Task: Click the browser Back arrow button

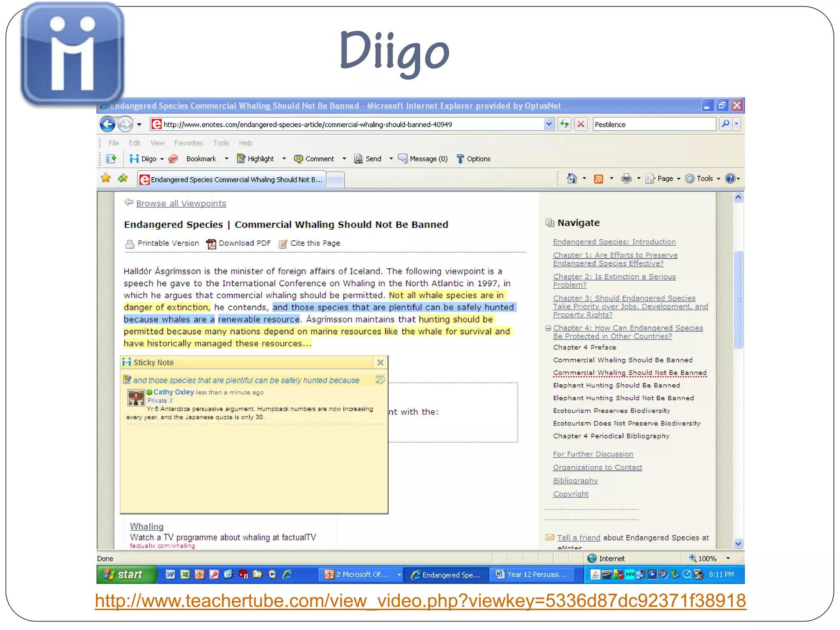Action: (108, 124)
